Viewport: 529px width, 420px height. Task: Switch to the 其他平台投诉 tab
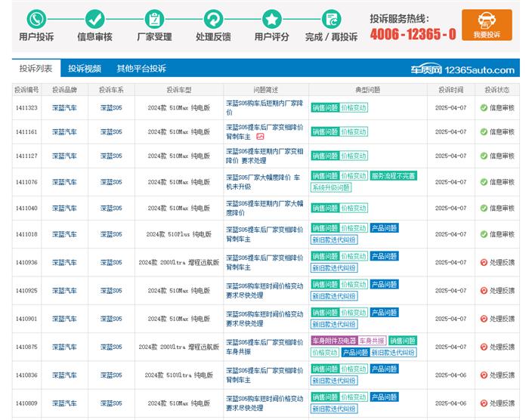point(141,69)
